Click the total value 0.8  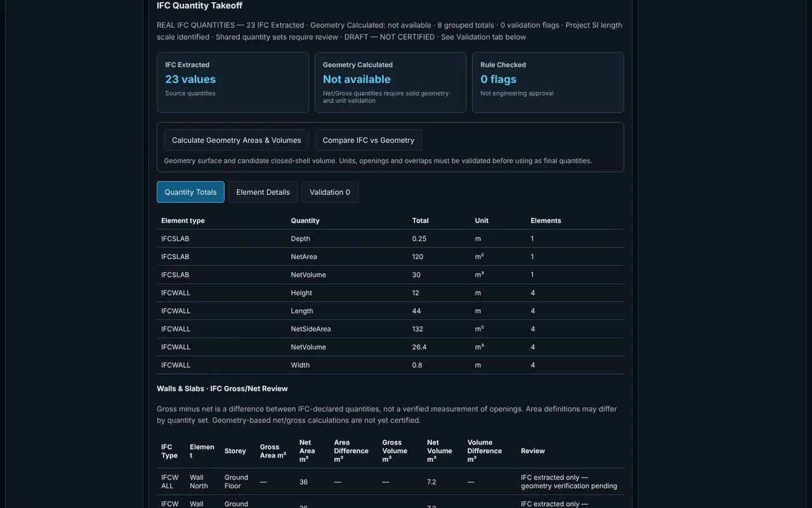417,365
